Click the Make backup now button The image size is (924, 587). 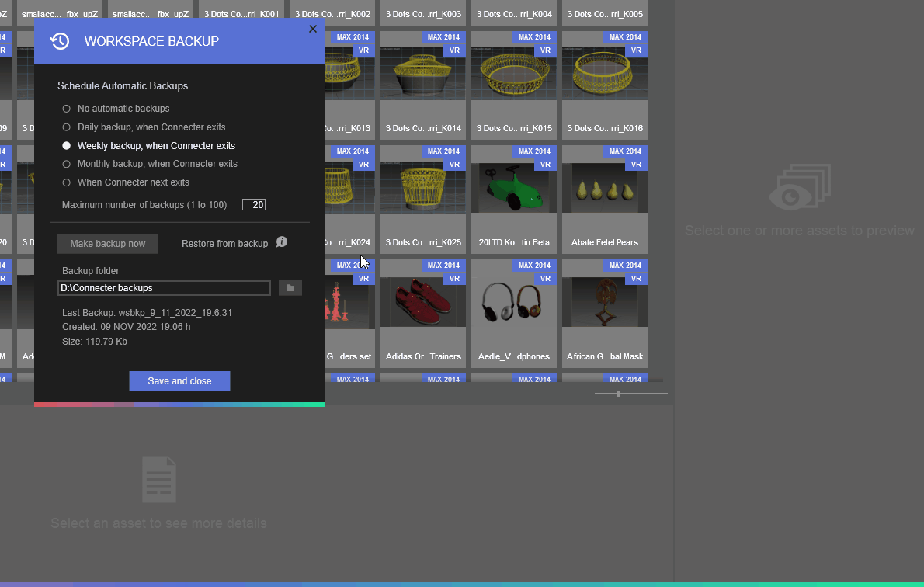pyautogui.click(x=108, y=244)
